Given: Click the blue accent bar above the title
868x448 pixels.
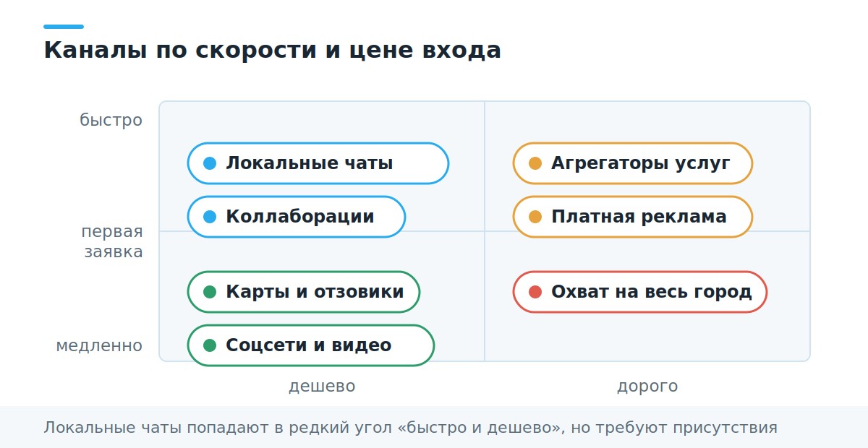Looking at the screenshot, I should [x=64, y=27].
